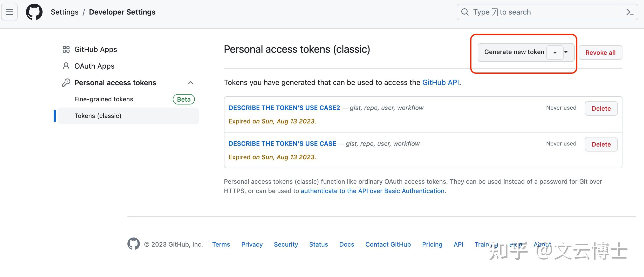
Task: Click the OAuth Apps person icon
Action: point(66,66)
